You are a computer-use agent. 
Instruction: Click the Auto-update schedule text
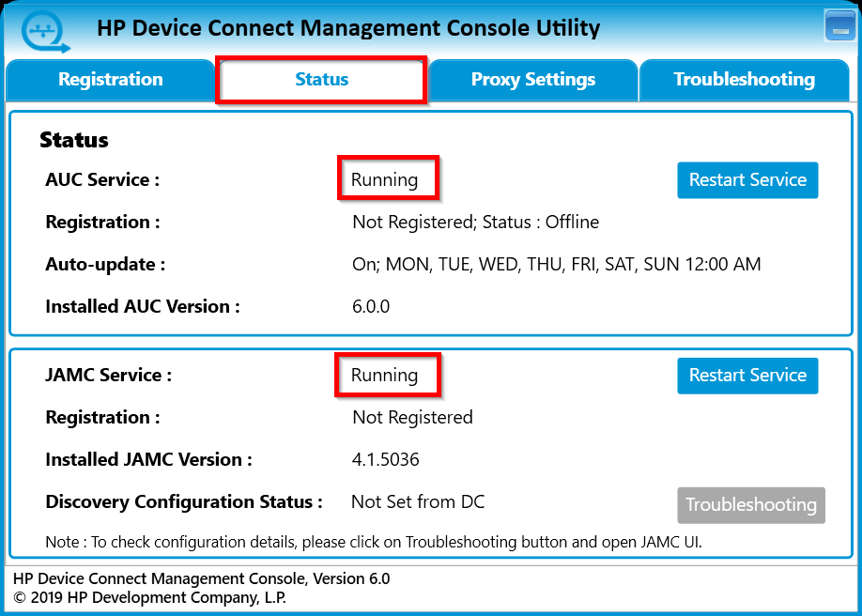pos(557,264)
